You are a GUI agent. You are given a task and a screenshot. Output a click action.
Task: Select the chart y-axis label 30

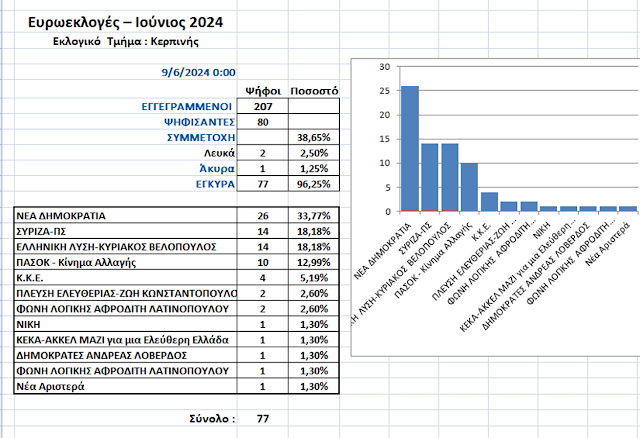384,67
